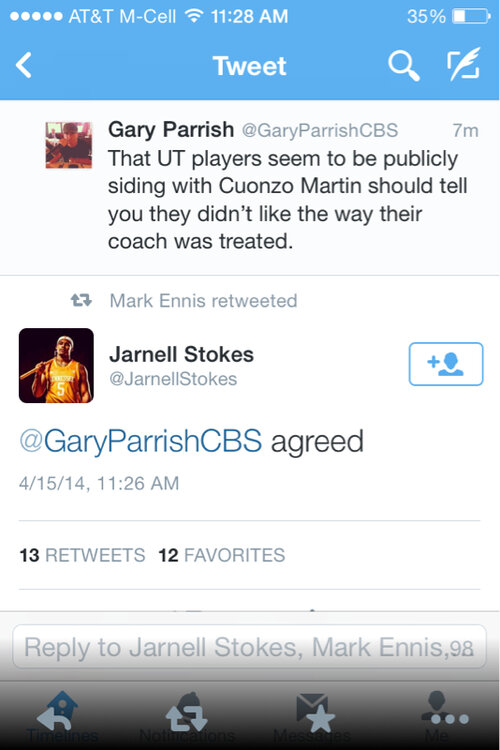Open Gary Parrish's profile picture
The height and width of the screenshot is (750, 500).
[x=69, y=145]
